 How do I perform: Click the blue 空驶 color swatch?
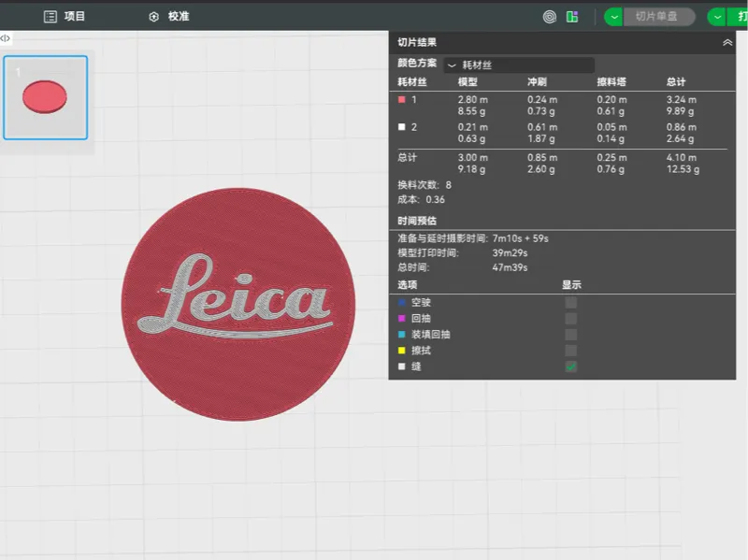point(402,302)
